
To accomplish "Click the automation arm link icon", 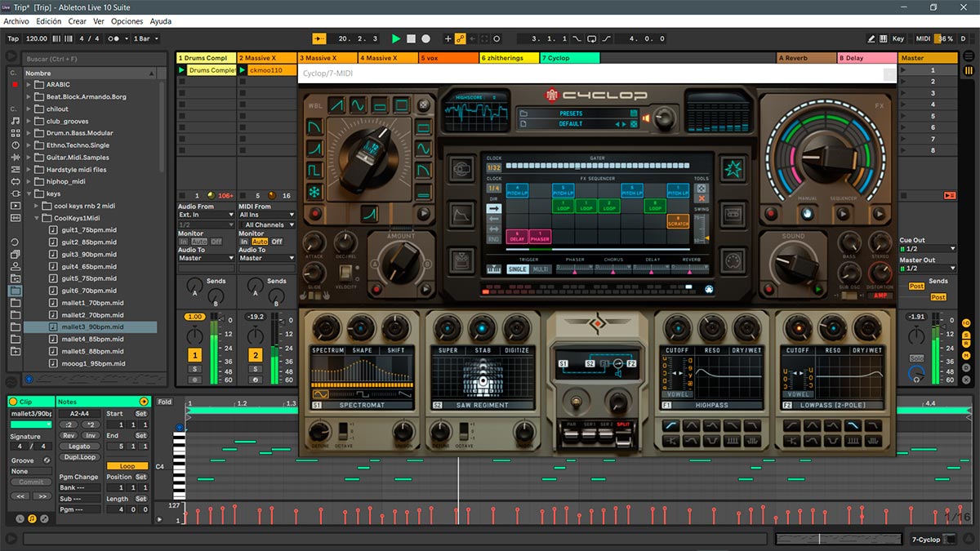I will pos(460,38).
